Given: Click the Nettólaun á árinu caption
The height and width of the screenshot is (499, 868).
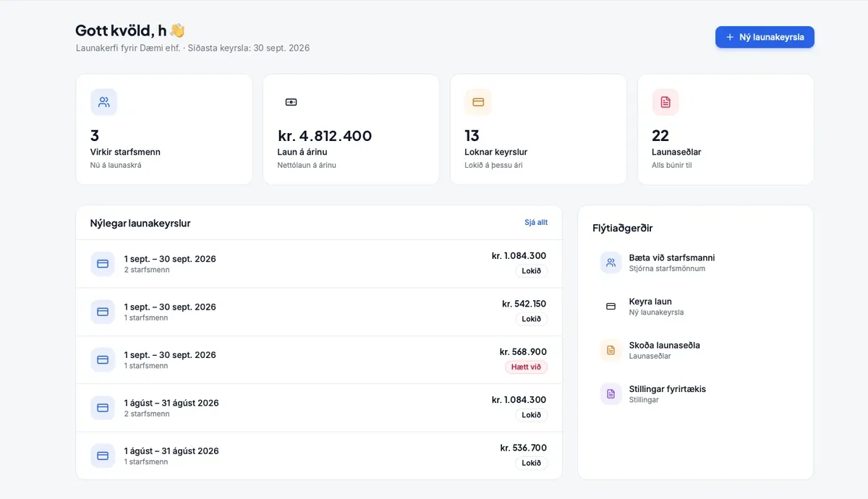Looking at the screenshot, I should 307,165.
